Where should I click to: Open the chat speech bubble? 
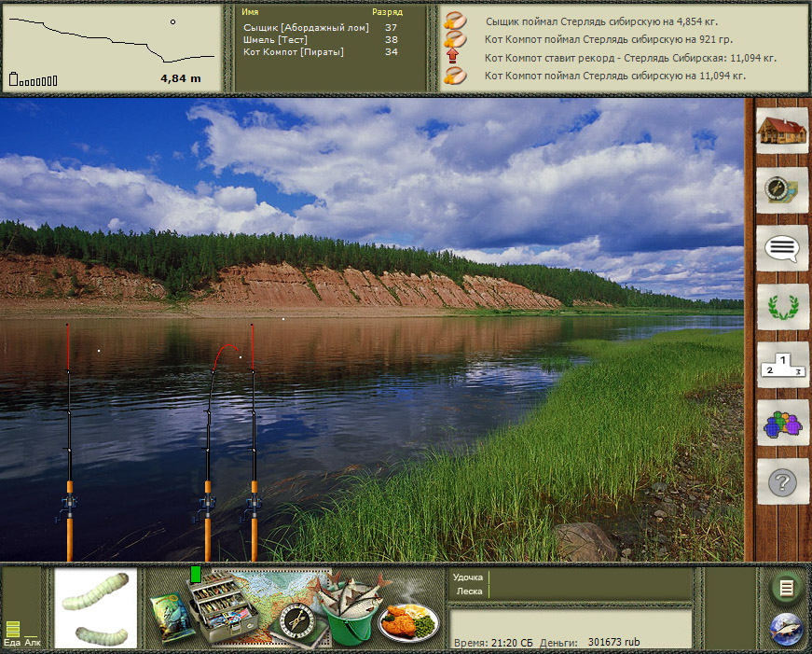[781, 248]
